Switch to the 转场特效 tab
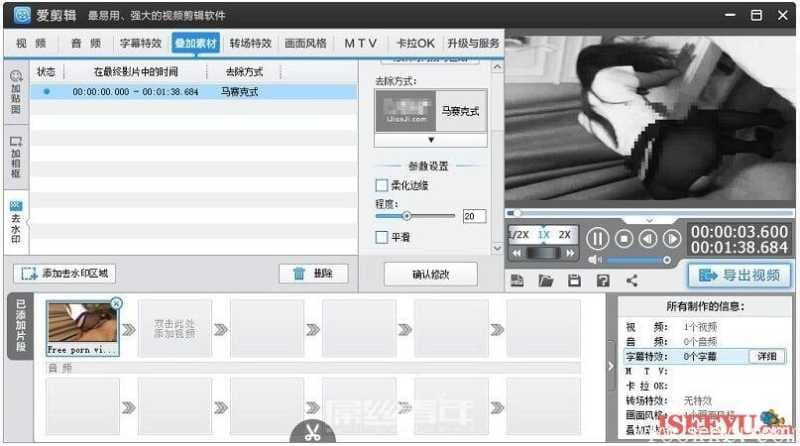This screenshot has height=446, width=800. pos(251,43)
